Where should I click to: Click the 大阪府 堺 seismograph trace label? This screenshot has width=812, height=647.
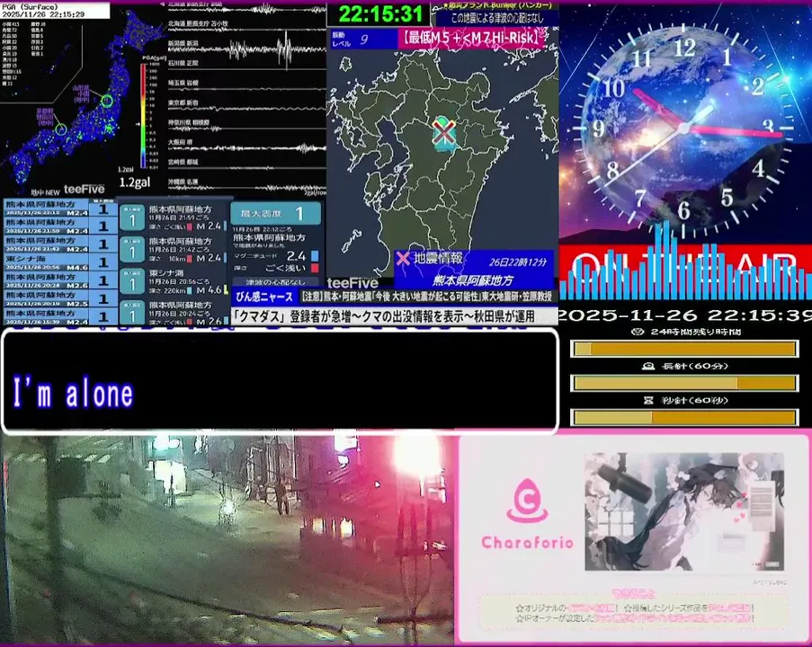(x=180, y=142)
